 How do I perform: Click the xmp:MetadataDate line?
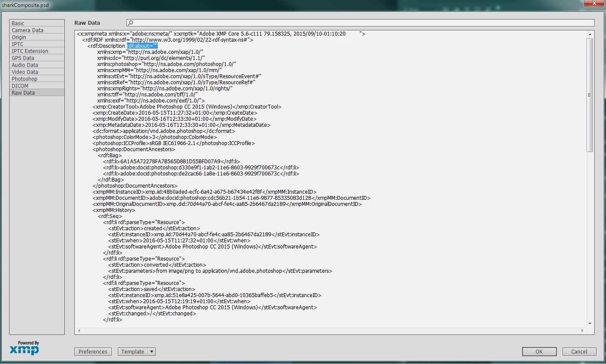tap(181, 125)
